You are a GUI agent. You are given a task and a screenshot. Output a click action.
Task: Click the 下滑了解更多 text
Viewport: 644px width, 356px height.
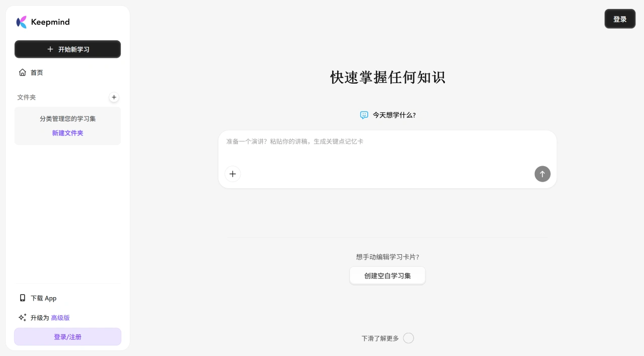[380, 338]
